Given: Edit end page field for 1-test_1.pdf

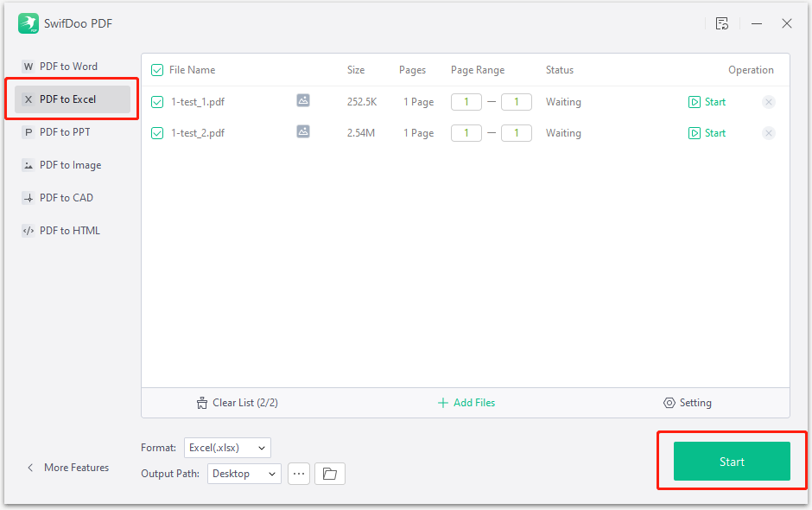Looking at the screenshot, I should click(517, 102).
